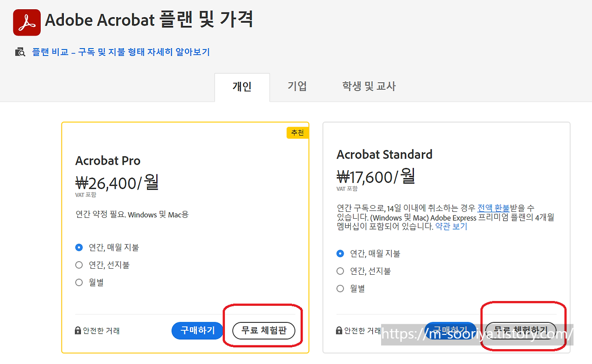Click 무료 체험판 button for Acrobat Pro

pyautogui.click(x=264, y=331)
